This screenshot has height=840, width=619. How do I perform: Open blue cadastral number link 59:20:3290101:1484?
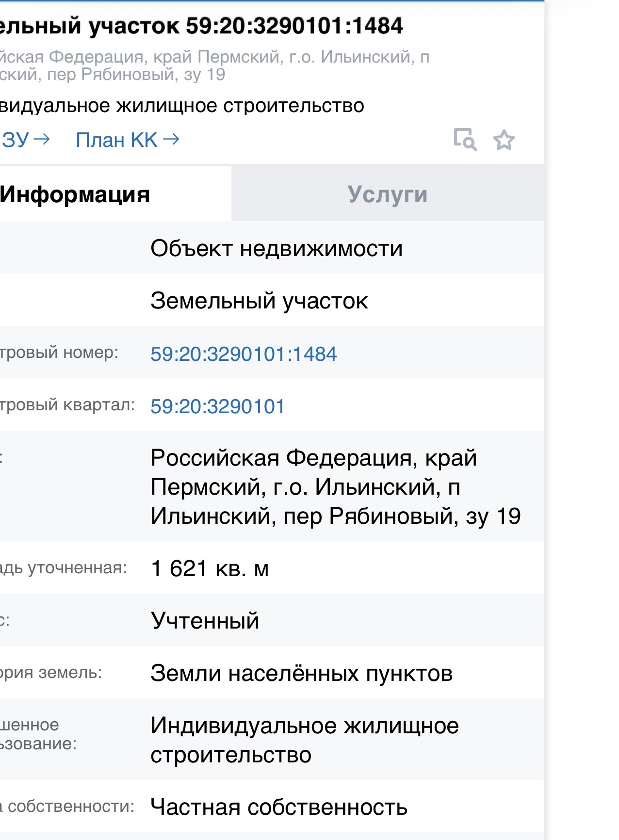coord(243,354)
